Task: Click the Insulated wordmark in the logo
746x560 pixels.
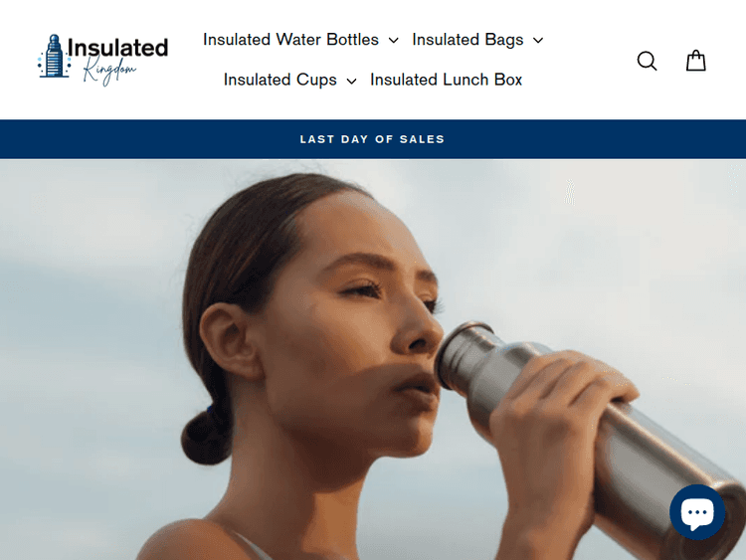Action: [x=118, y=48]
